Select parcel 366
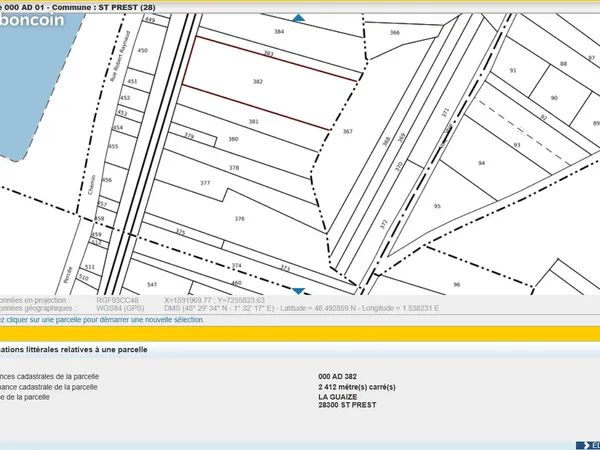 click(x=395, y=33)
